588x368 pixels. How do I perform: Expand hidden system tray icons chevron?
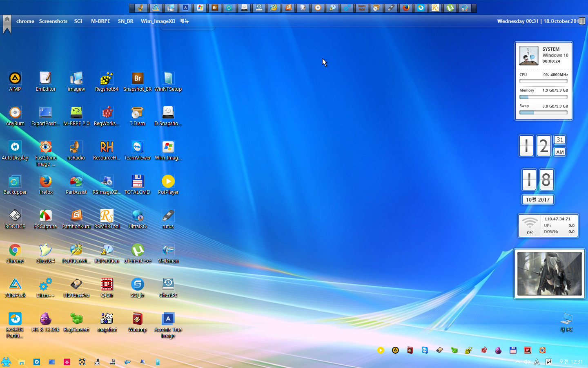click(518, 362)
